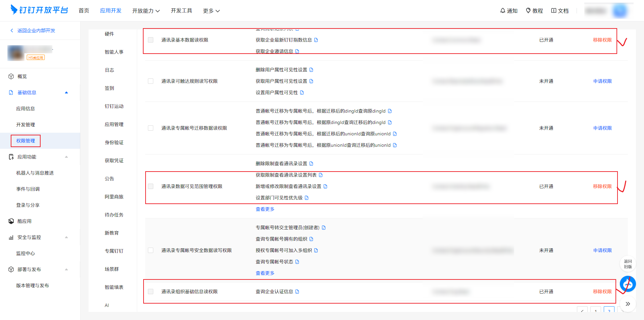Open the tutorial (教程) icon
This screenshot has height=320, width=644.
click(x=528, y=11)
